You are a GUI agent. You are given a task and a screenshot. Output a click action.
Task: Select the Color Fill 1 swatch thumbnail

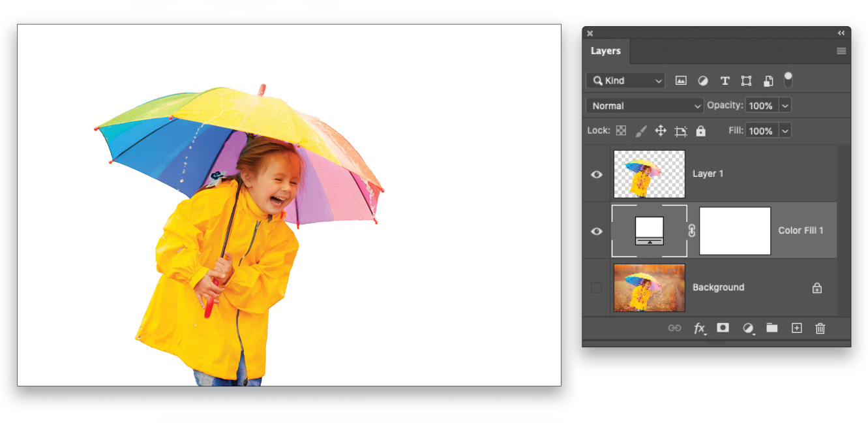735,230
